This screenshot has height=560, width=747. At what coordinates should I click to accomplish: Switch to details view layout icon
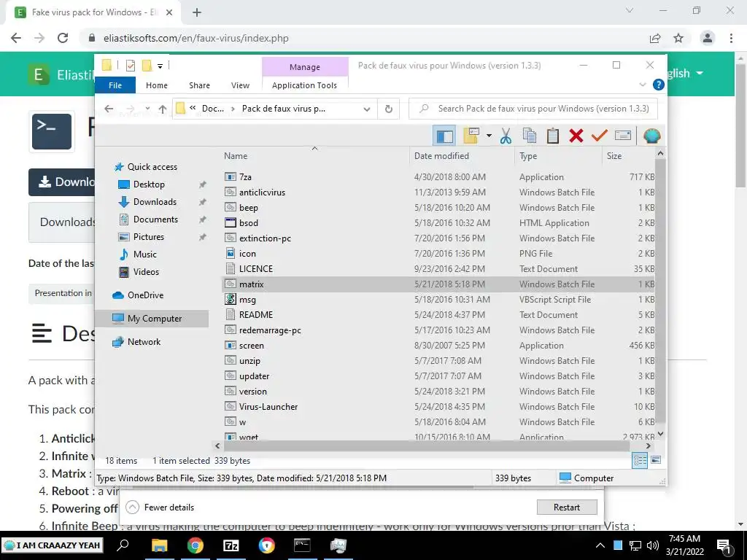tap(640, 460)
